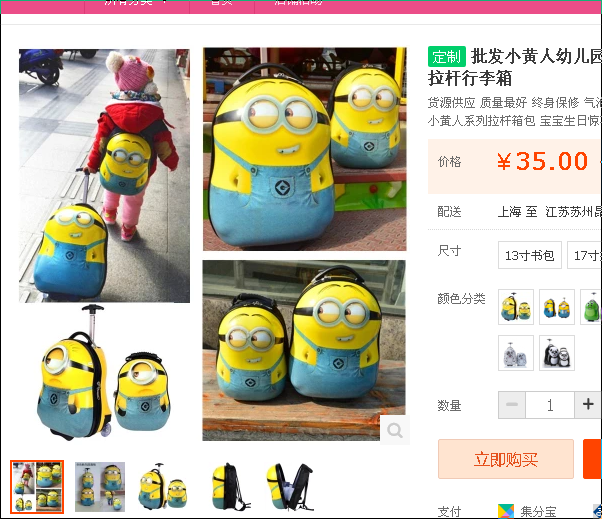Pick the first minion trolley color swatch
Image resolution: width=602 pixels, height=519 pixels.
point(516,307)
